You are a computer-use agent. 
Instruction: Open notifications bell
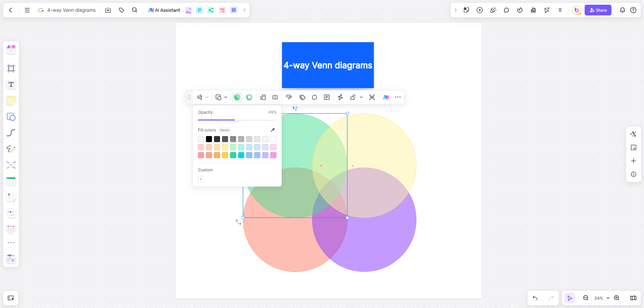(623, 10)
